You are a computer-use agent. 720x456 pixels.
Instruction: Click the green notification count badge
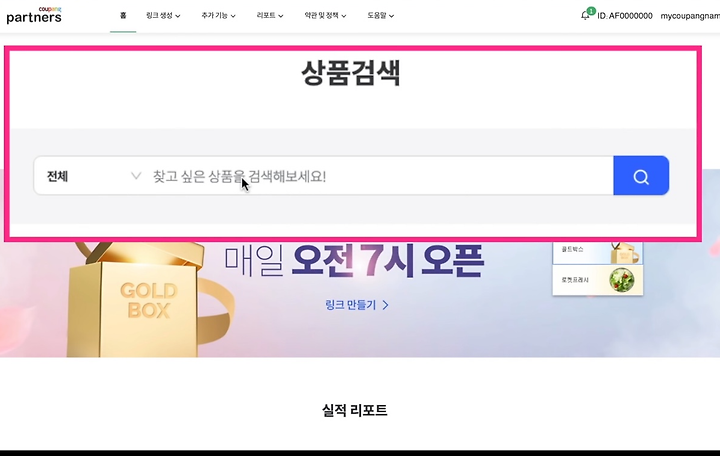(x=591, y=11)
